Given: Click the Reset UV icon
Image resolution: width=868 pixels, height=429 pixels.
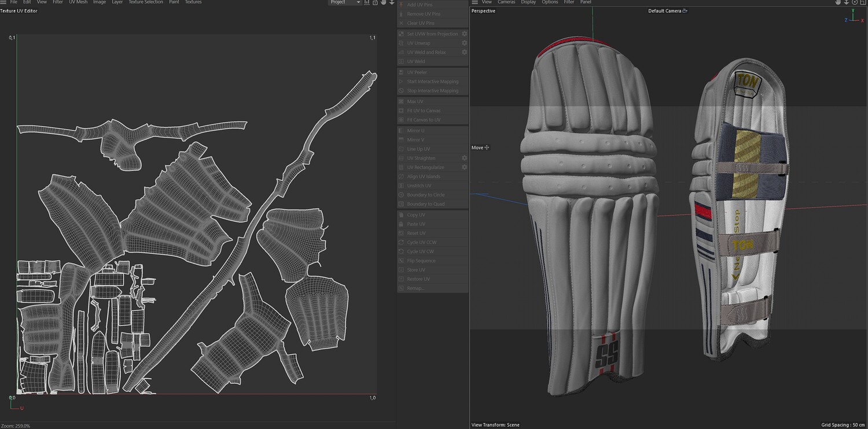Looking at the screenshot, I should pos(402,234).
